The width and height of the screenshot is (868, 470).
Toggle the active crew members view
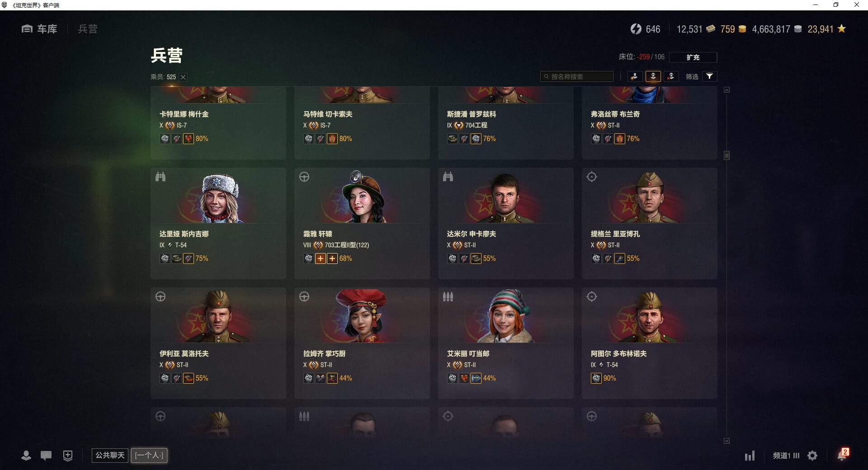pos(653,76)
